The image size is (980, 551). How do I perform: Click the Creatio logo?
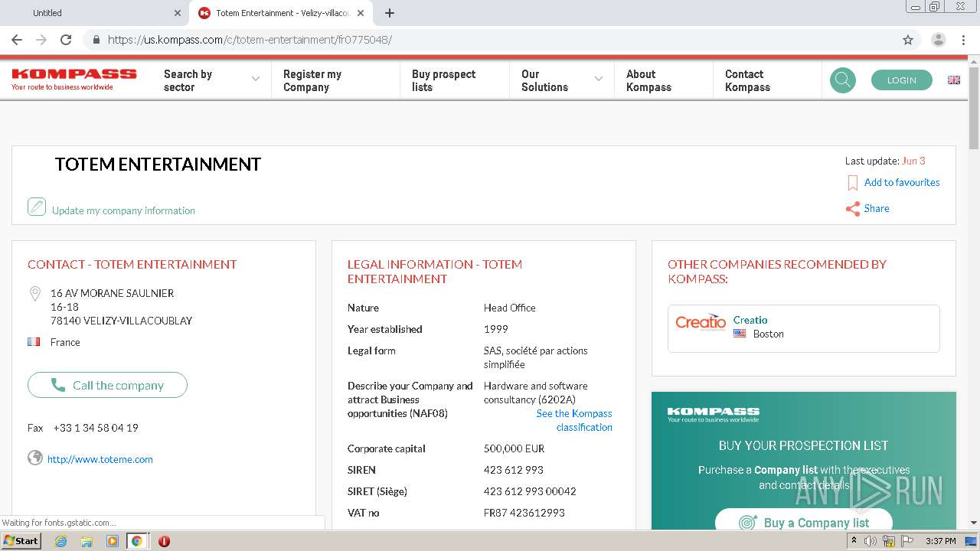coord(701,322)
